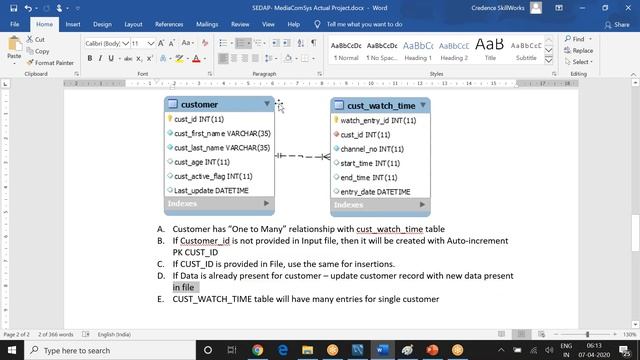Open text effects and typography
Screen dimensions: 640x360
pos(163,59)
